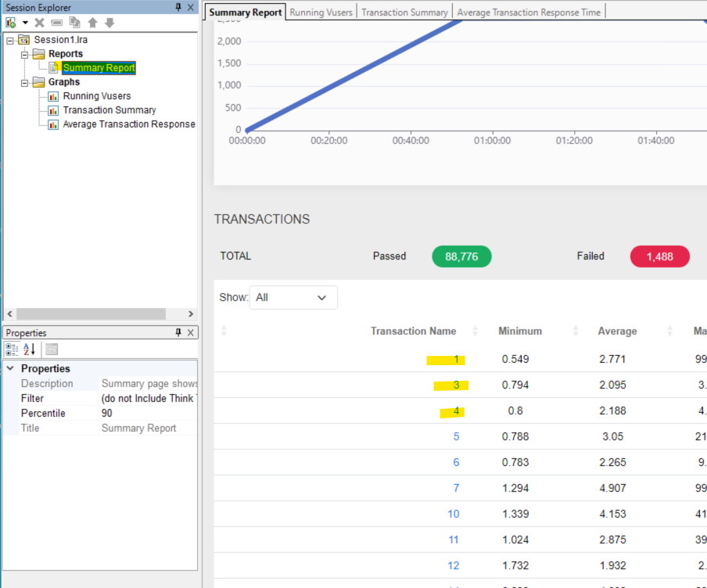Click the Session Explorer scroll right arrow
Viewport: 707px width, 588px height.
click(191, 314)
